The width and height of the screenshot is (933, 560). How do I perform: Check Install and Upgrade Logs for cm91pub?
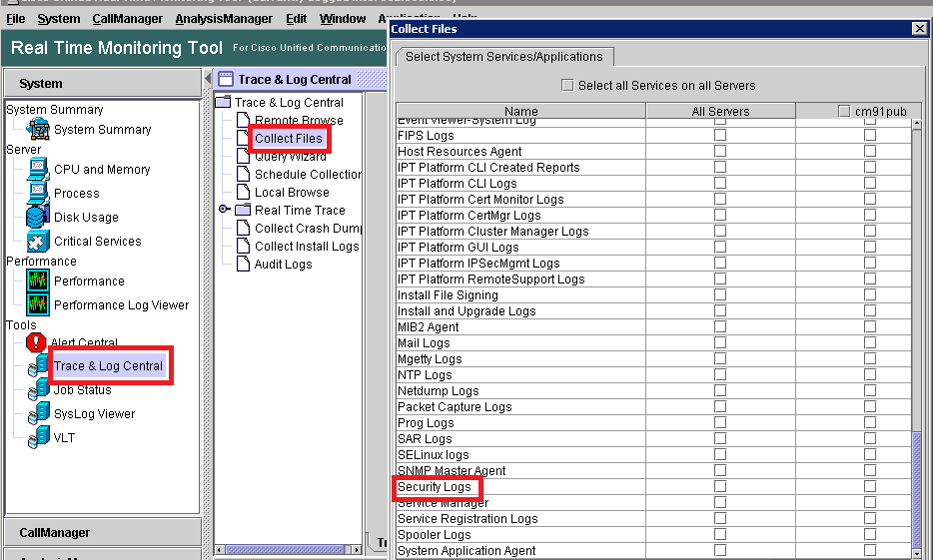coord(870,310)
